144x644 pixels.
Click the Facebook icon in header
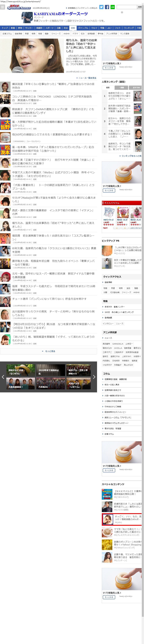coord(107,7)
